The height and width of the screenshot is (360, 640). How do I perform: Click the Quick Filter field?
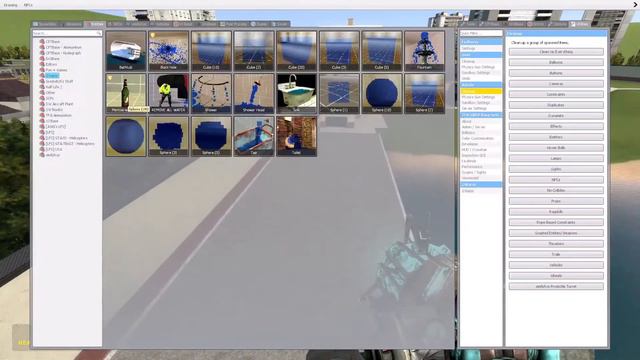click(481, 33)
